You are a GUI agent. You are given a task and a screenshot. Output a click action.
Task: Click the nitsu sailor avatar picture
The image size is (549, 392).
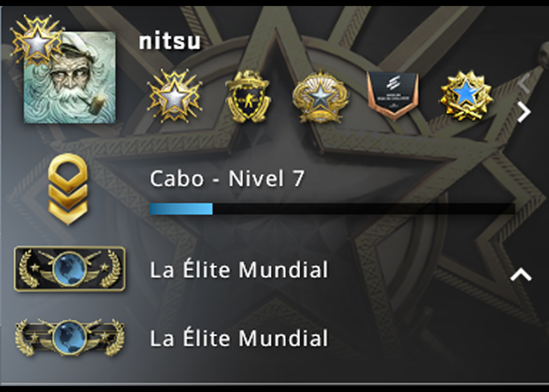point(70,78)
